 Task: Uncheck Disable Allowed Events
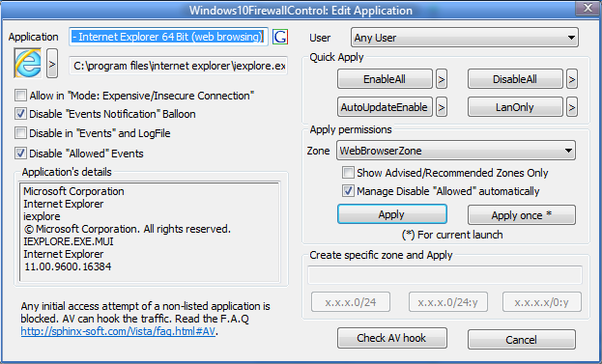[x=20, y=154]
